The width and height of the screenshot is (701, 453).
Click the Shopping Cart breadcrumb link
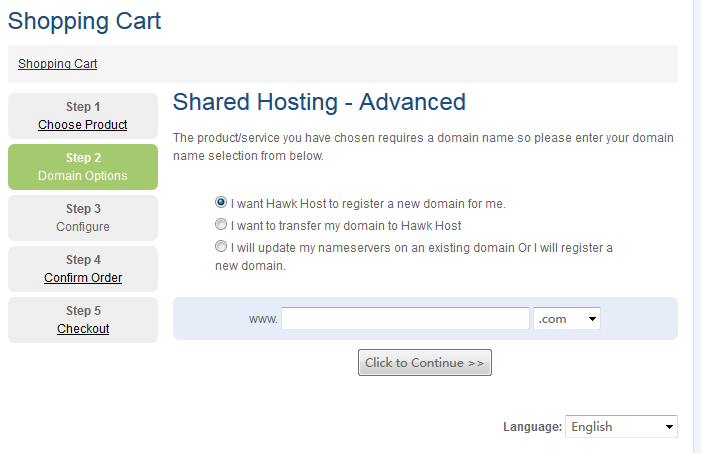[57, 64]
